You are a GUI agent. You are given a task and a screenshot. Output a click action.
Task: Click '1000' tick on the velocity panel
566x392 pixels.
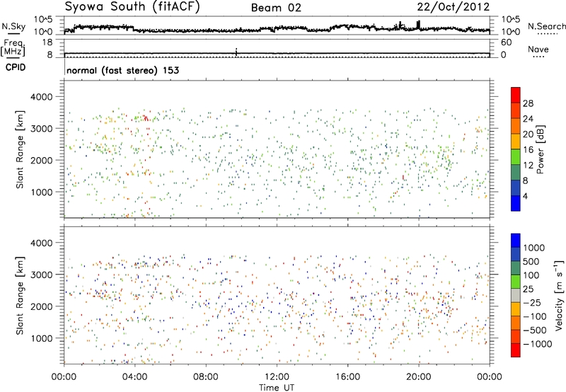point(41,338)
